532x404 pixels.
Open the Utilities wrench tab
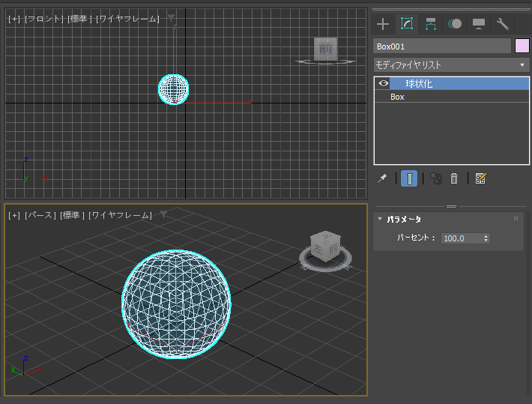tap(503, 24)
